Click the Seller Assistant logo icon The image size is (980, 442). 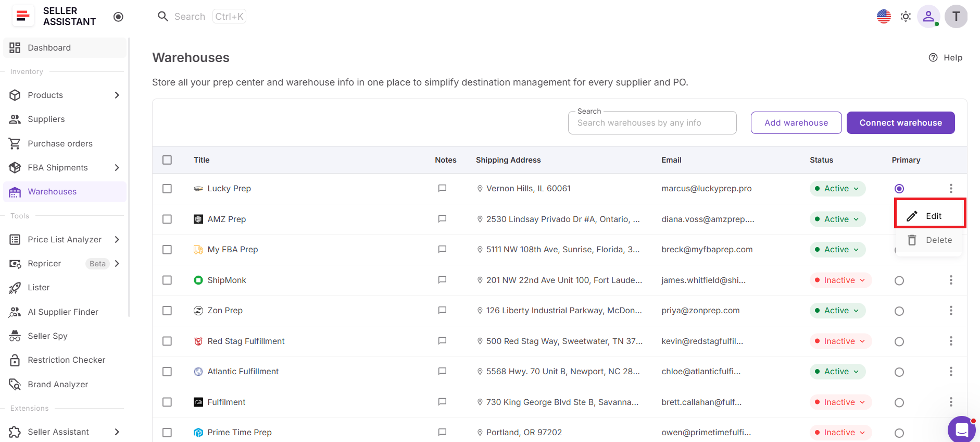(22, 16)
